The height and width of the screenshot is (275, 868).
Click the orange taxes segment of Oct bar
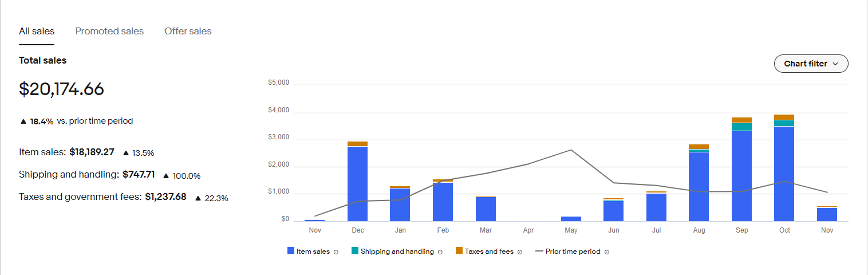click(x=784, y=117)
